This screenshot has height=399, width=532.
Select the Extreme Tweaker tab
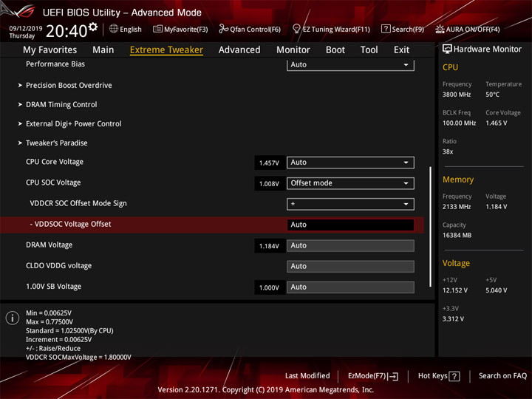click(x=166, y=50)
